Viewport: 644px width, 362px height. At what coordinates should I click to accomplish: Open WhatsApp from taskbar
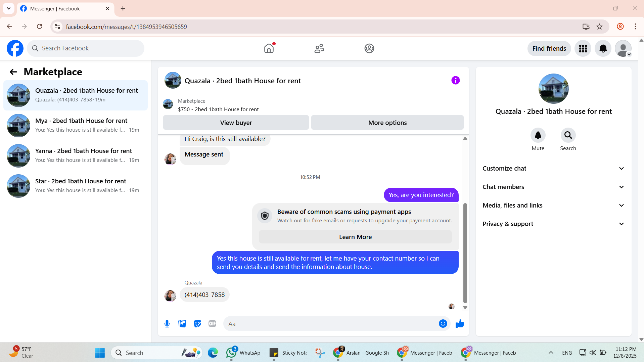point(243,353)
